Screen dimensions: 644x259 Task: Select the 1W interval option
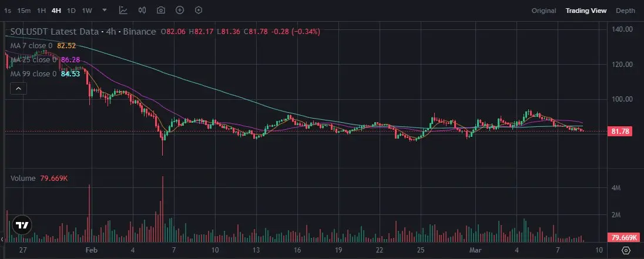coord(86,11)
